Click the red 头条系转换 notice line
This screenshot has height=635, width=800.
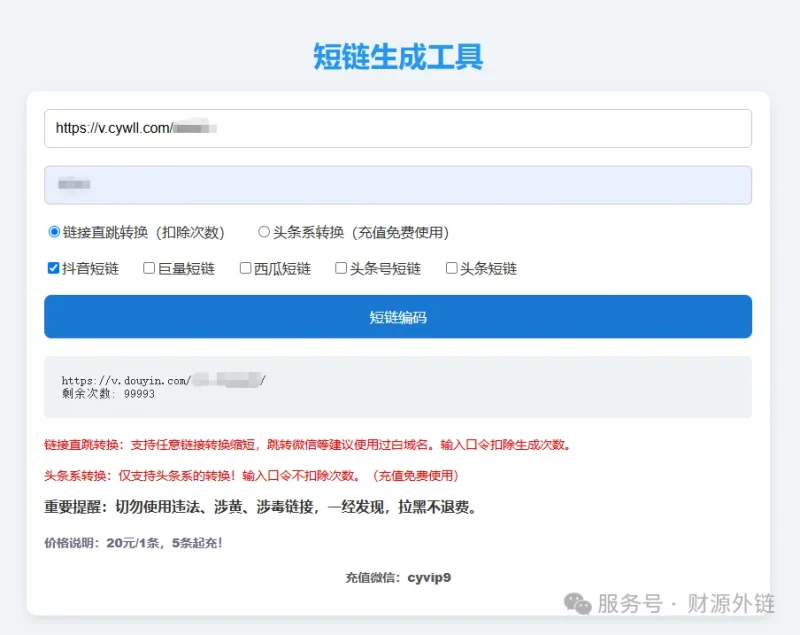(253, 476)
